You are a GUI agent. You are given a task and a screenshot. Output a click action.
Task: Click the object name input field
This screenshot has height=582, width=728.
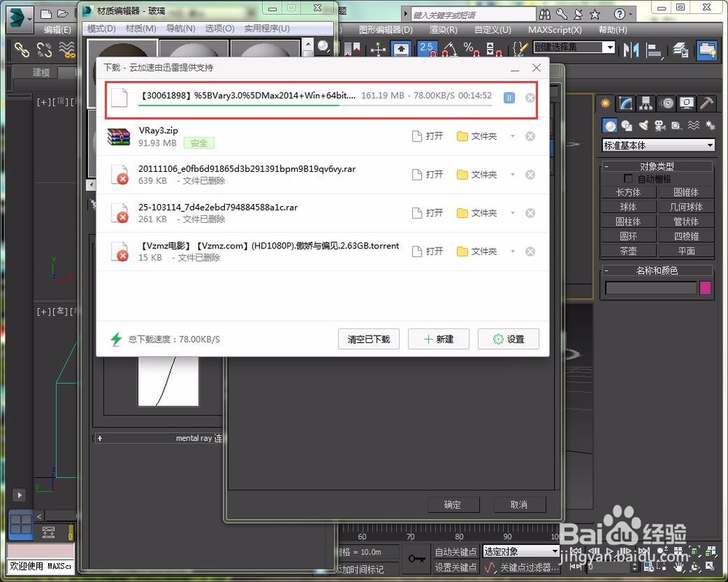(x=651, y=288)
